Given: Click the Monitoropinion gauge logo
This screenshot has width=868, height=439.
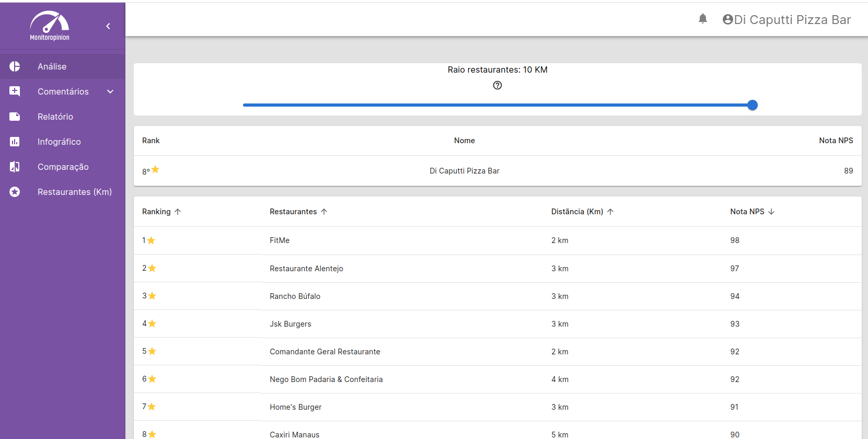Looking at the screenshot, I should click(x=50, y=25).
